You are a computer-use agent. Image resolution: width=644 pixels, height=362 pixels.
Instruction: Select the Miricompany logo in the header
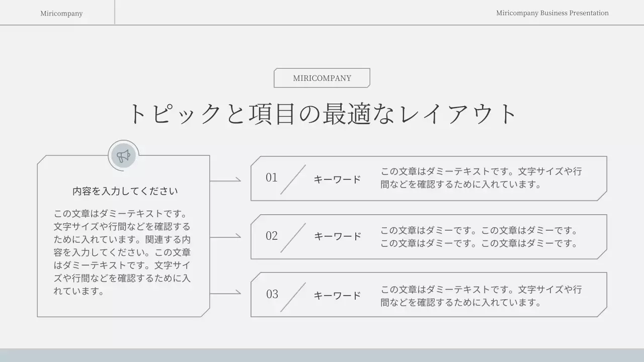click(61, 13)
